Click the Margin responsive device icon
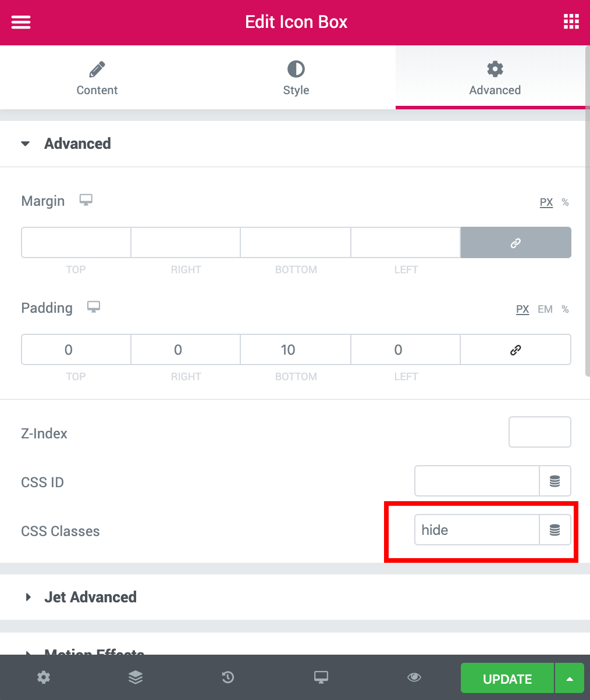Screen dimensions: 590x700 click(x=86, y=201)
